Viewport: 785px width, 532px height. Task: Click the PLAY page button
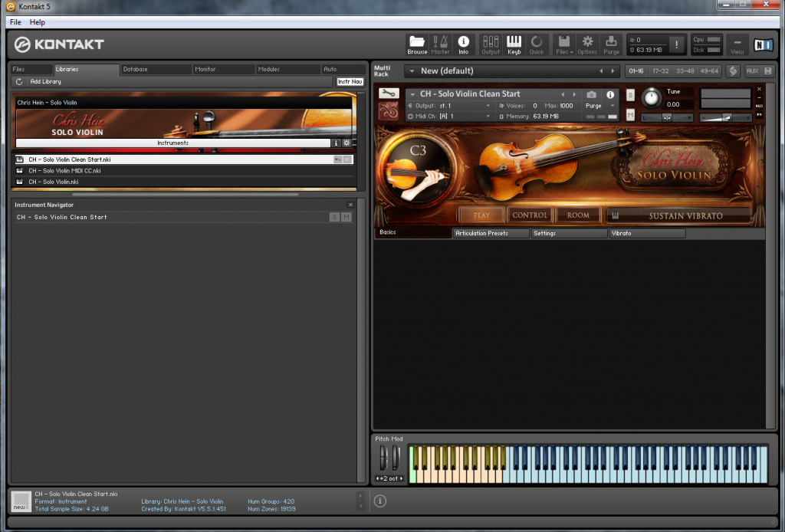point(481,215)
